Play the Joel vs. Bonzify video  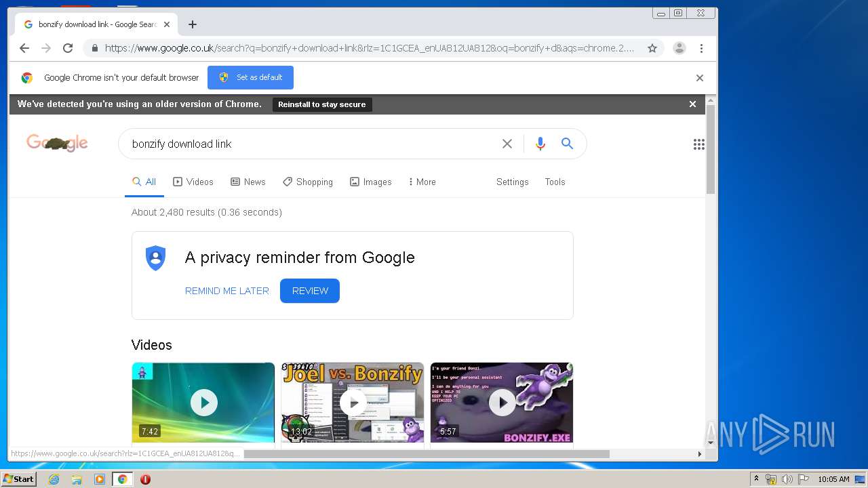tap(353, 403)
